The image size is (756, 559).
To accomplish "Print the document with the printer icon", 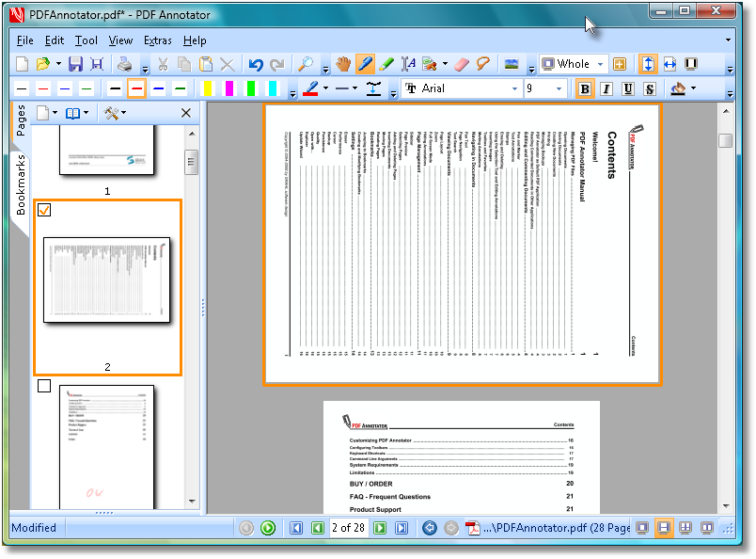I will (x=125, y=64).
